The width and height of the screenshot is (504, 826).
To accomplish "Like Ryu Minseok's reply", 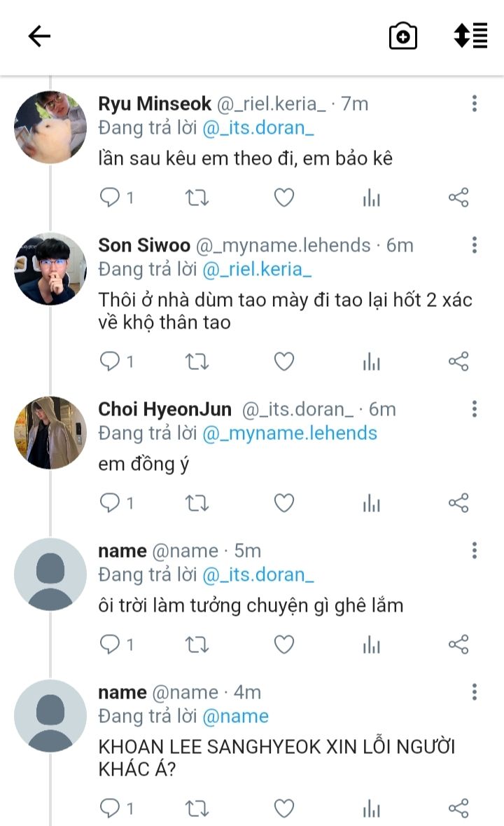I will (x=283, y=198).
